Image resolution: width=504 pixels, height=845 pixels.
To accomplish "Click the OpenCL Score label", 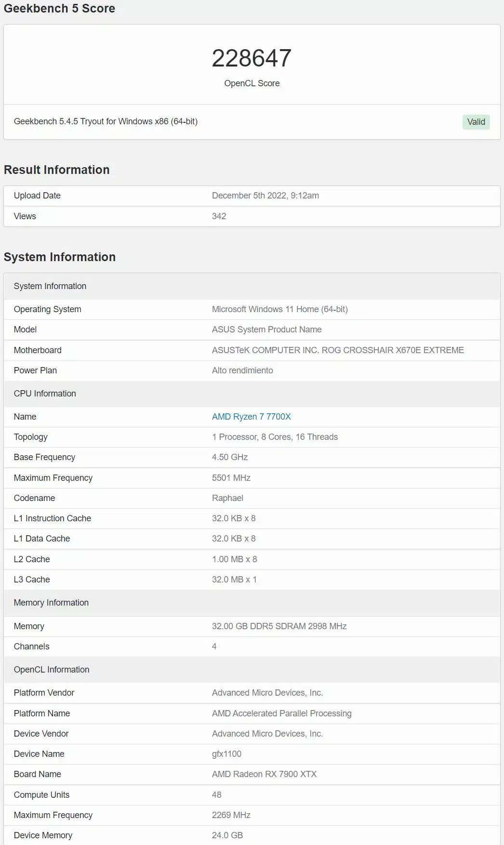I will (x=252, y=83).
